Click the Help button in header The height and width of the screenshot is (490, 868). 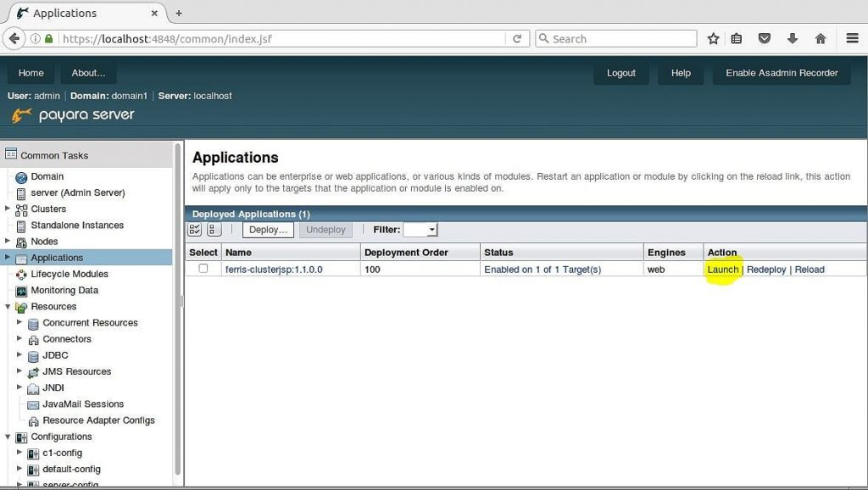[x=681, y=73]
